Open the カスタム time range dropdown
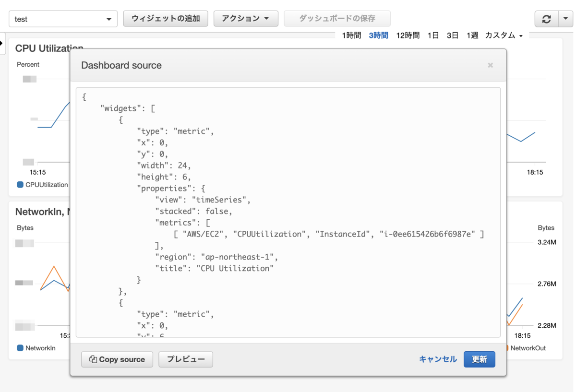This screenshot has width=576, height=392. point(504,36)
